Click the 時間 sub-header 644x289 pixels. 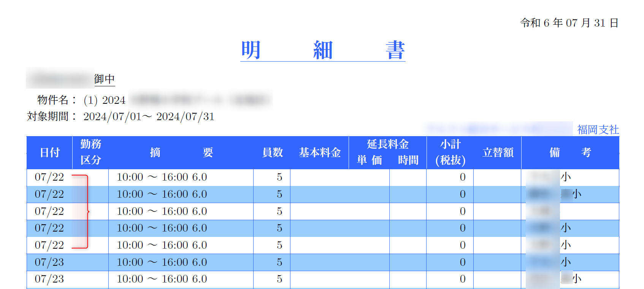point(408,160)
